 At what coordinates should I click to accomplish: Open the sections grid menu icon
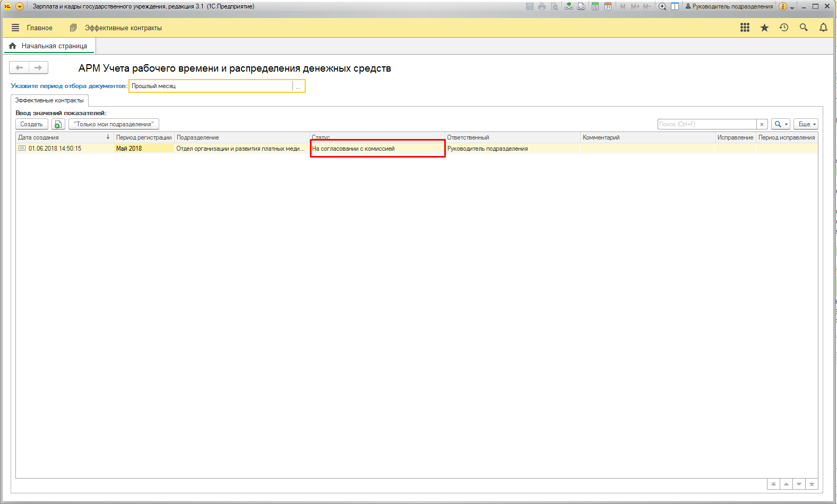coord(745,28)
